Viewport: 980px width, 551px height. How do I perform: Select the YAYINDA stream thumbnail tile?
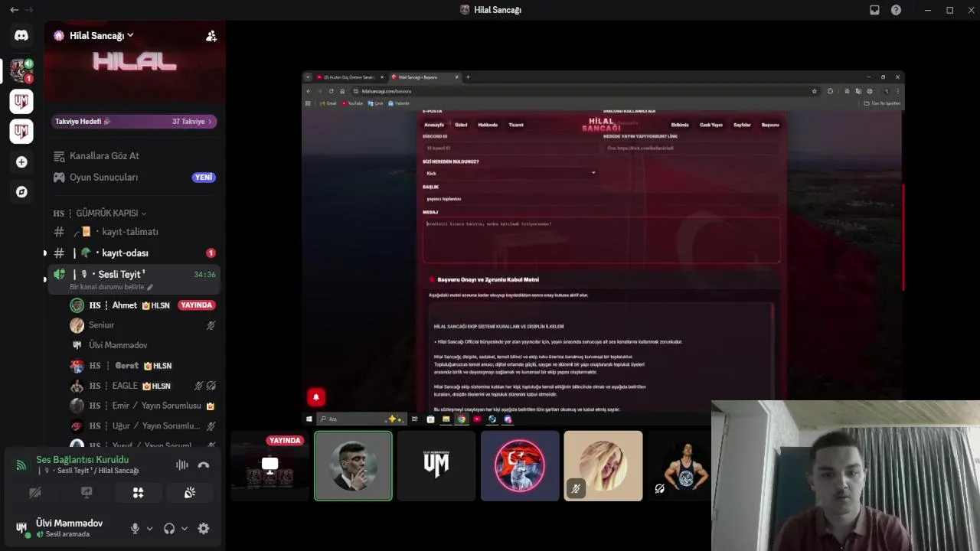pyautogui.click(x=269, y=466)
